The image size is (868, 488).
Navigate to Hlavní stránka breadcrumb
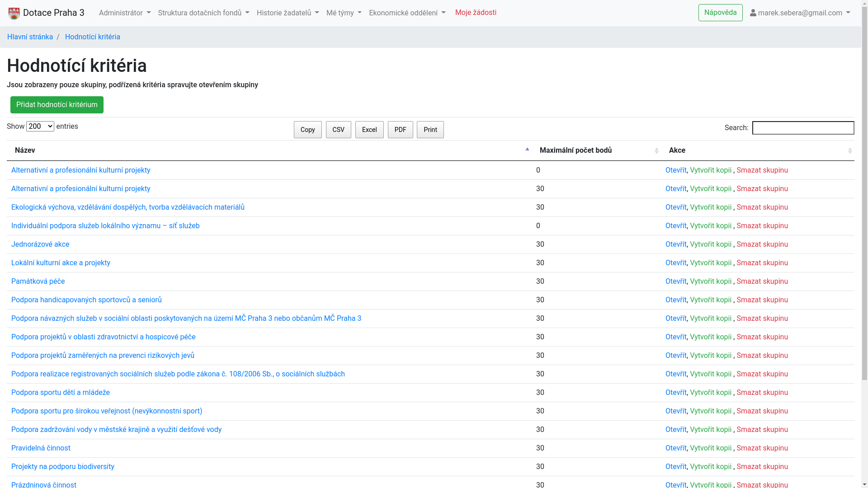click(30, 37)
